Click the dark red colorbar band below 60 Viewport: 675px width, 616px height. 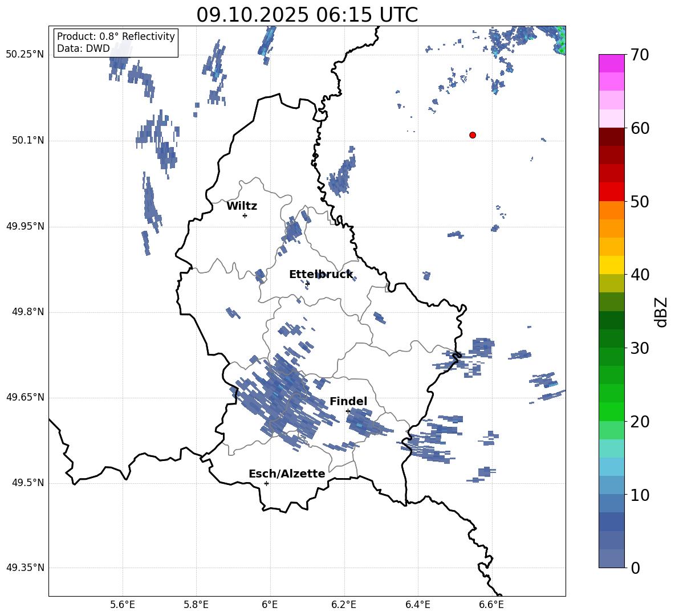[x=611, y=137]
